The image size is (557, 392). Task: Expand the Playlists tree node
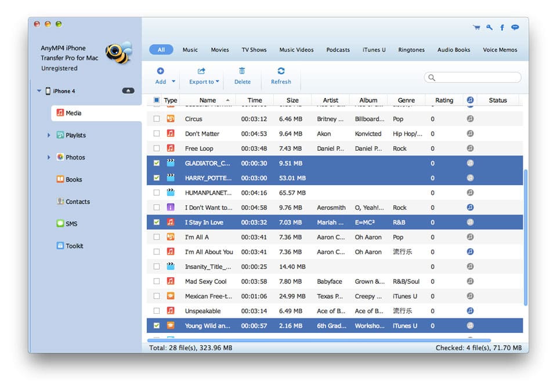tap(49, 135)
